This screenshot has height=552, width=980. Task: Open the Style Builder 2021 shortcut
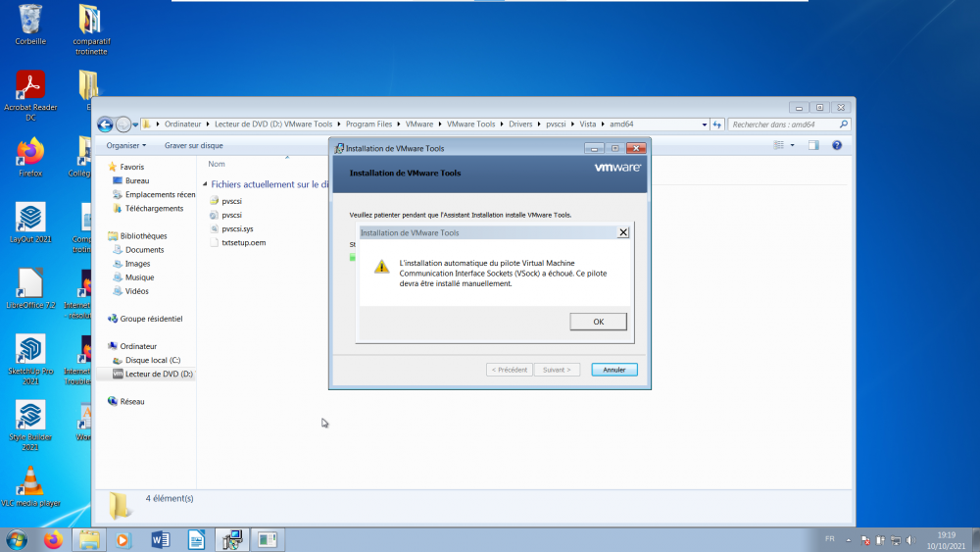[30, 426]
